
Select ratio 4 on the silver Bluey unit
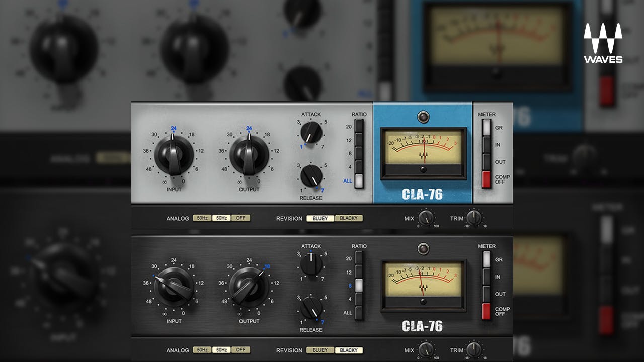359,167
